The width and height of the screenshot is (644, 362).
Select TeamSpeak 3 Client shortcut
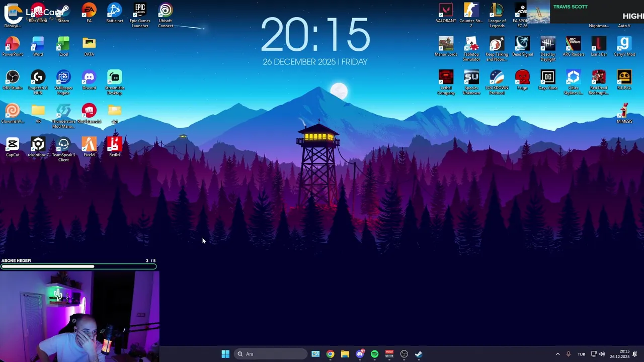(x=63, y=150)
